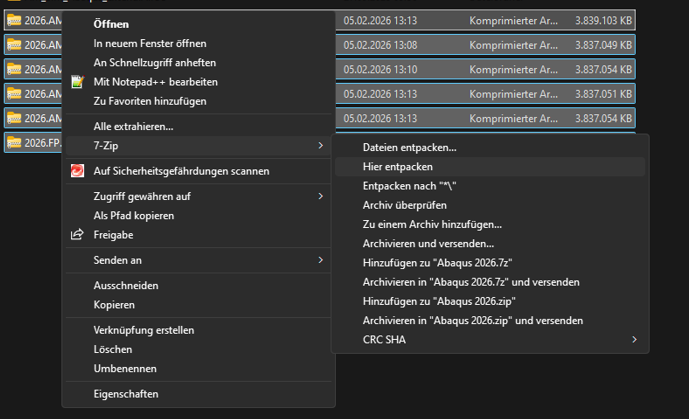Select Hinzufügen zu "Abaqus 2026.zip"

click(x=432, y=301)
